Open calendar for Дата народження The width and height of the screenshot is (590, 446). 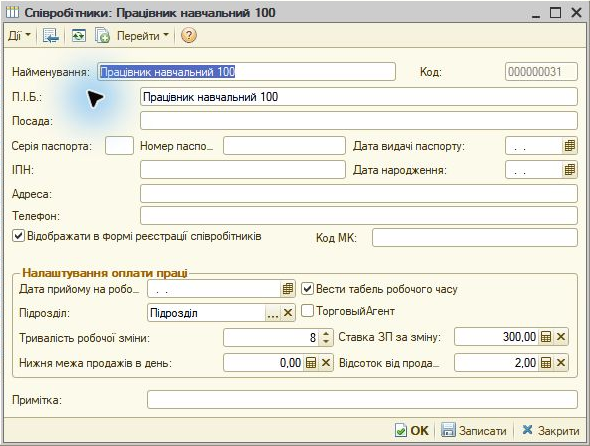pyautogui.click(x=570, y=170)
